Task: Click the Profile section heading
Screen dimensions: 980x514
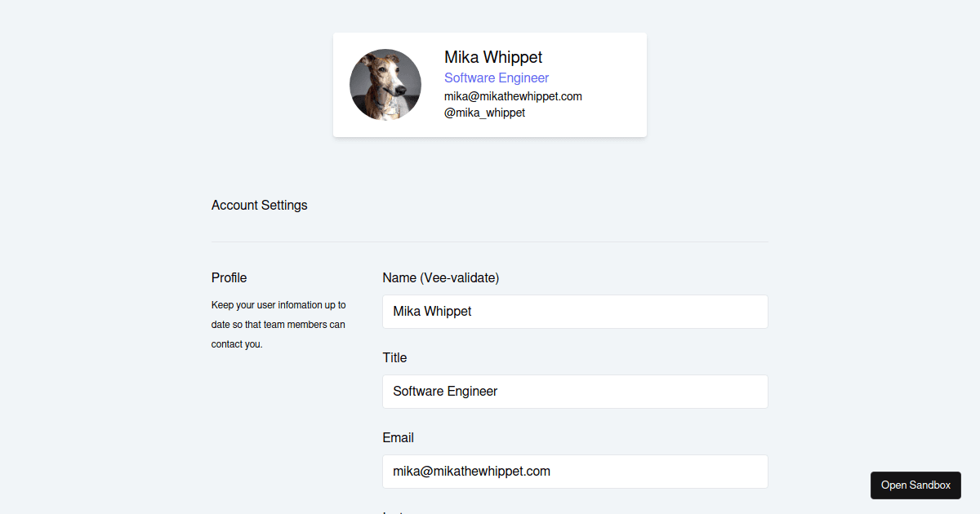Action: (x=229, y=278)
